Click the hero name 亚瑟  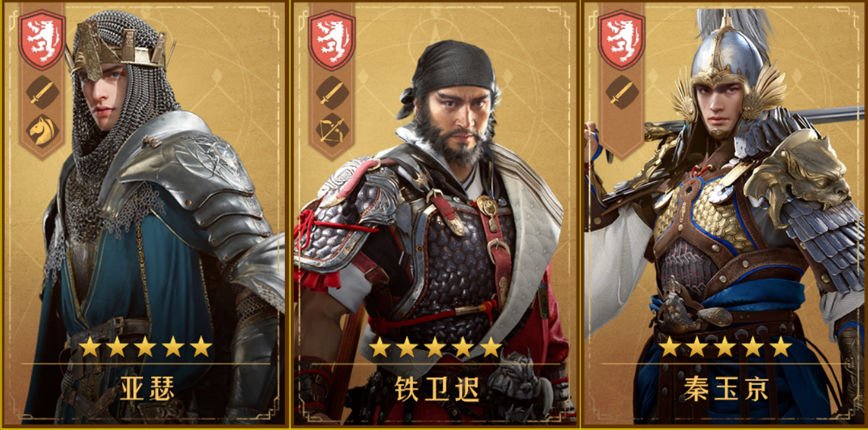[147, 389]
